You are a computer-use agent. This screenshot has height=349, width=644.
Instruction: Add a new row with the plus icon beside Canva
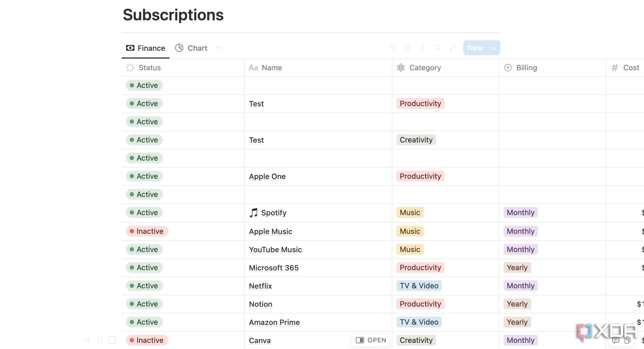pyautogui.click(x=88, y=340)
